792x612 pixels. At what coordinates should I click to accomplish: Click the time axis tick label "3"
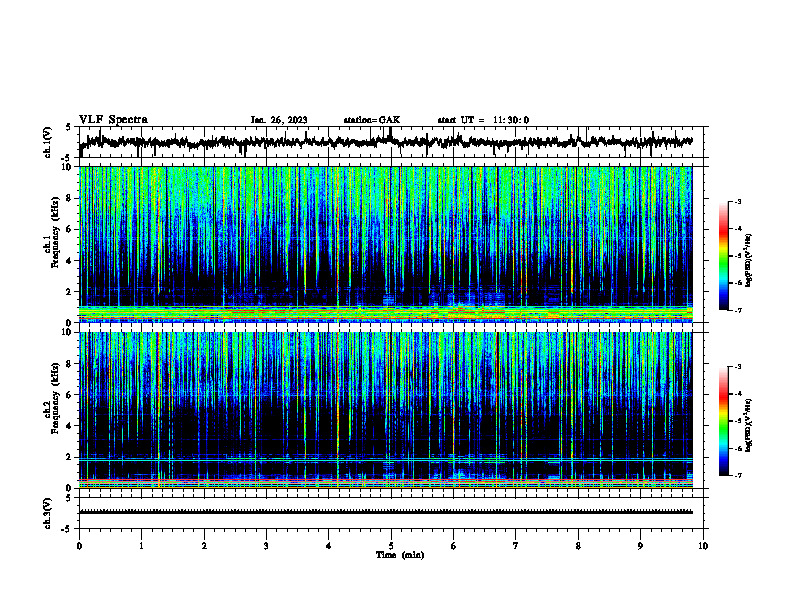[x=266, y=546]
